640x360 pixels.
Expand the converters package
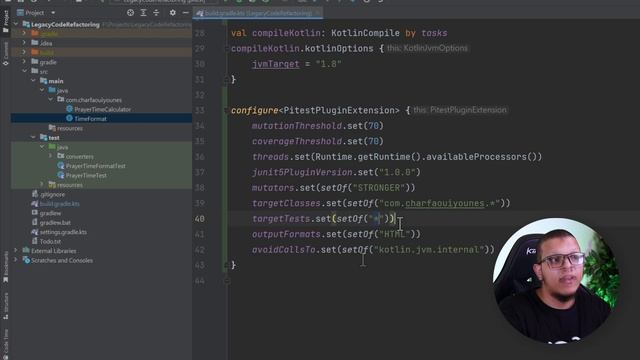pos(51,156)
